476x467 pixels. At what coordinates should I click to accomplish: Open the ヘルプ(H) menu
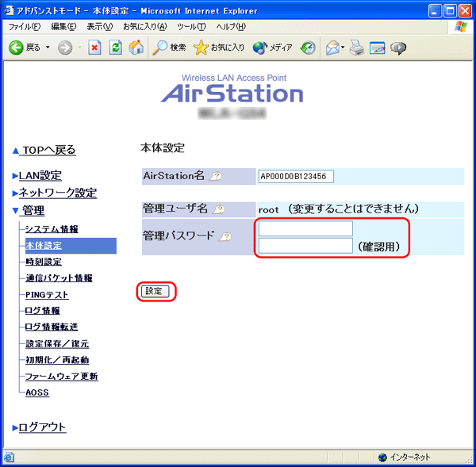coord(231,27)
